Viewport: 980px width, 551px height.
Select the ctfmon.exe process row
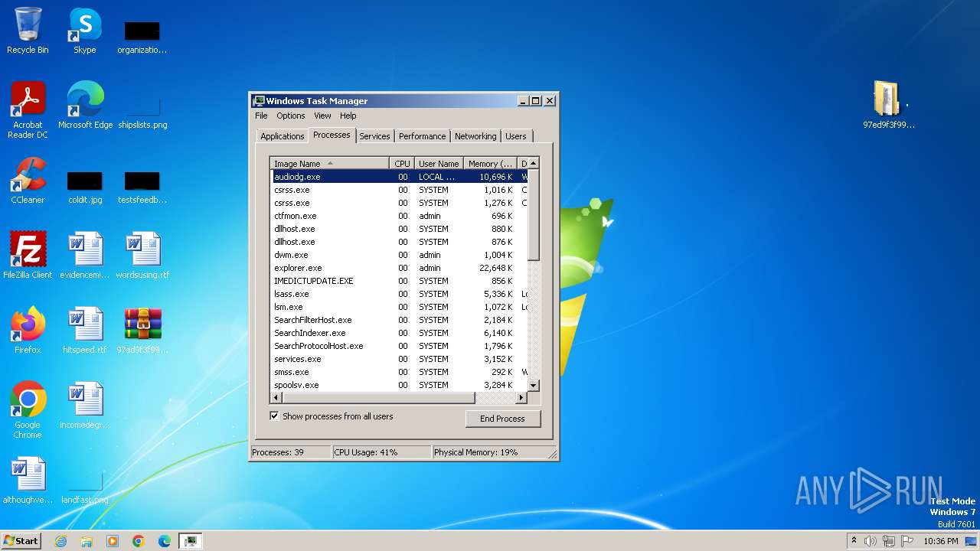pyautogui.click(x=399, y=216)
